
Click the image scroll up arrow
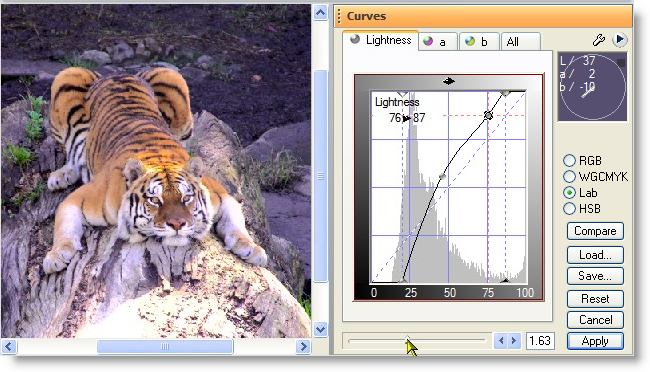[x=320, y=12]
